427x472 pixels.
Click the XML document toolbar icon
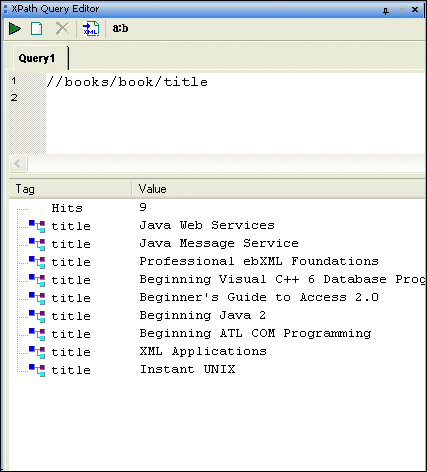[91, 29]
